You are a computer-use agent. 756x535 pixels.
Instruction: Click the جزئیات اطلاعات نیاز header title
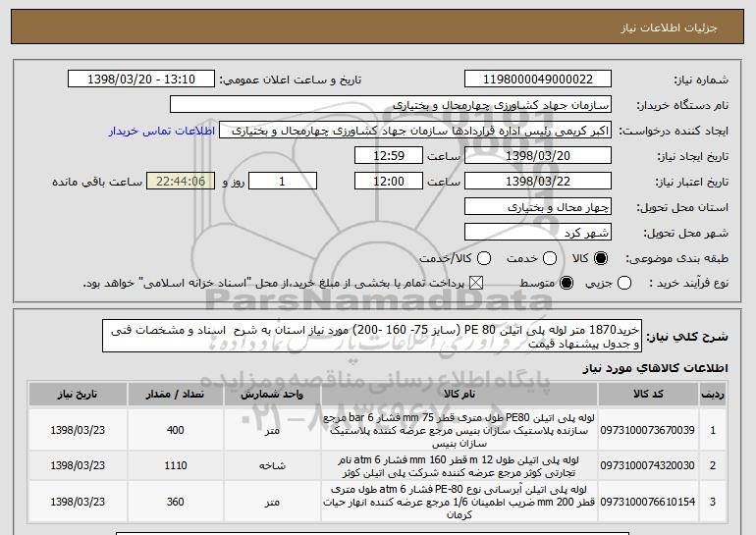[669, 27]
